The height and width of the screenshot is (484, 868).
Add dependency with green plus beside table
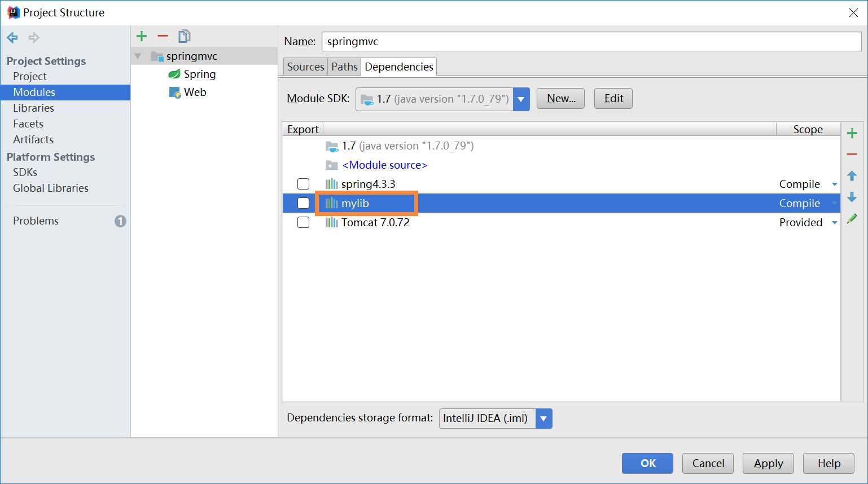point(852,133)
